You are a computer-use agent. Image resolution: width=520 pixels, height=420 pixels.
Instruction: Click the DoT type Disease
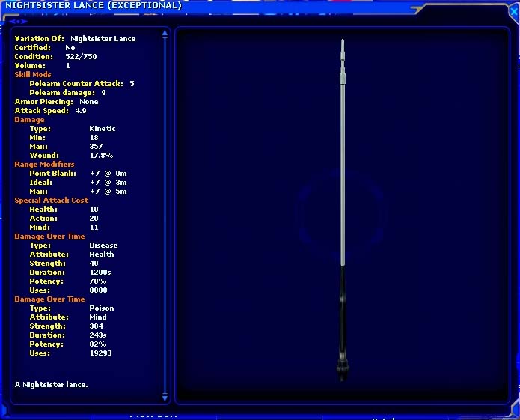pyautogui.click(x=103, y=245)
